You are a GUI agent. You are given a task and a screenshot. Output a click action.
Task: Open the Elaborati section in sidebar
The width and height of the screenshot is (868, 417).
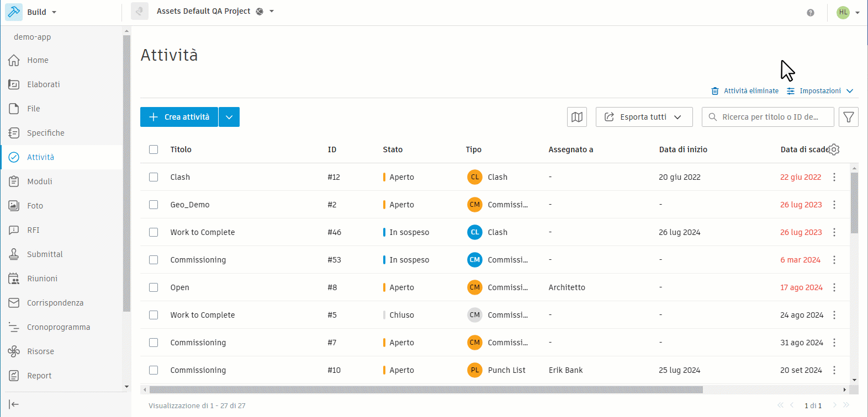coord(61,84)
